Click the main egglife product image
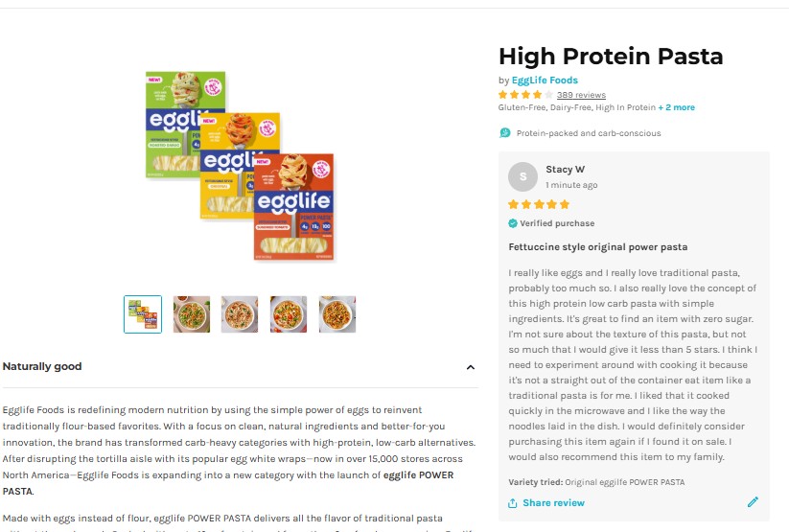Viewport: 789px width, 532px height. point(240,166)
